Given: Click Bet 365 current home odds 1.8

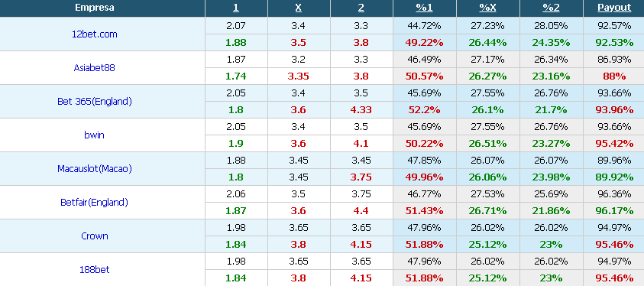Looking at the screenshot, I should tap(236, 110).
